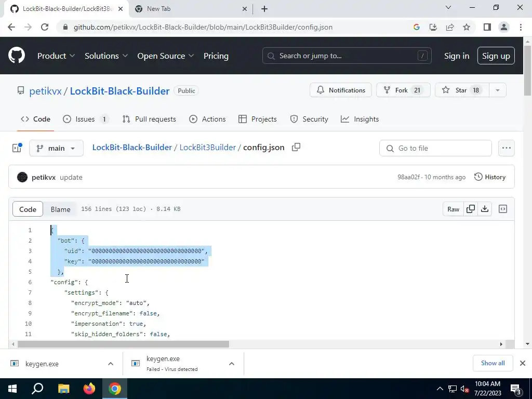
Task: Expand the Solutions menu
Action: click(106, 56)
